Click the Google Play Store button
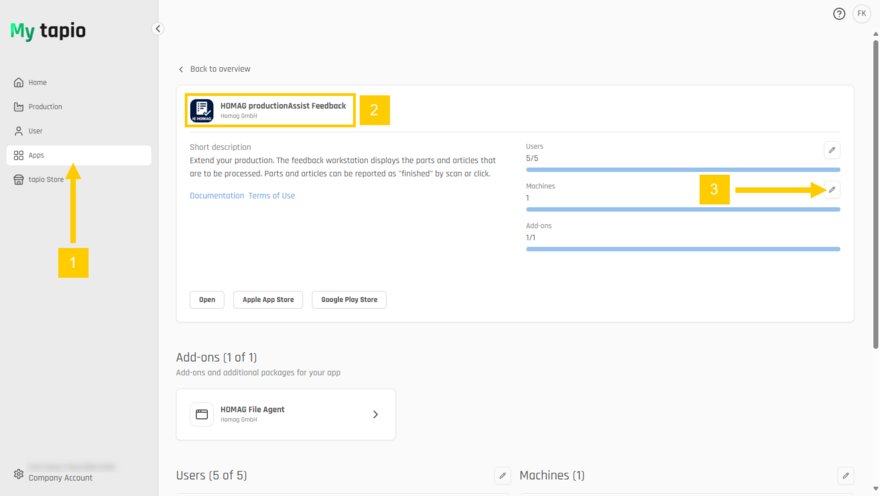The height and width of the screenshot is (496, 880). (x=349, y=300)
